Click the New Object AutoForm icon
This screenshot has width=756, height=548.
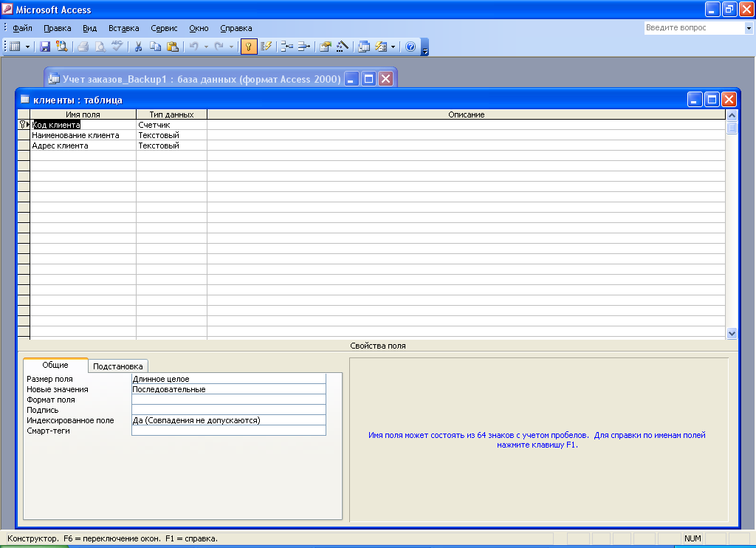pos(381,47)
